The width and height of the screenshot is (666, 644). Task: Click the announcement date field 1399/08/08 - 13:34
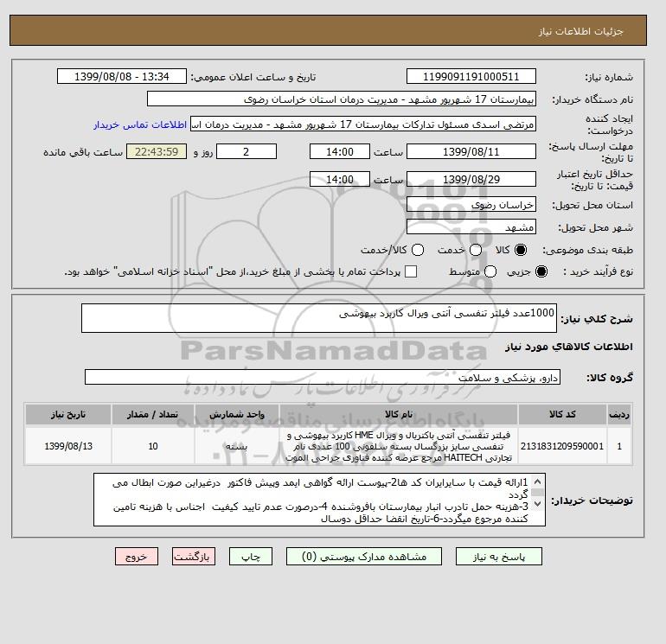point(122,76)
